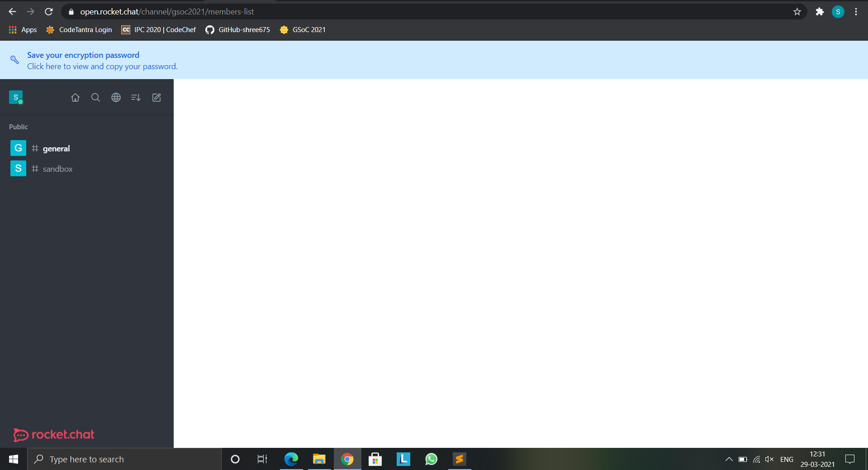Open the Rocket.Chat home screen
This screenshot has height=470, width=868.
tap(75, 98)
